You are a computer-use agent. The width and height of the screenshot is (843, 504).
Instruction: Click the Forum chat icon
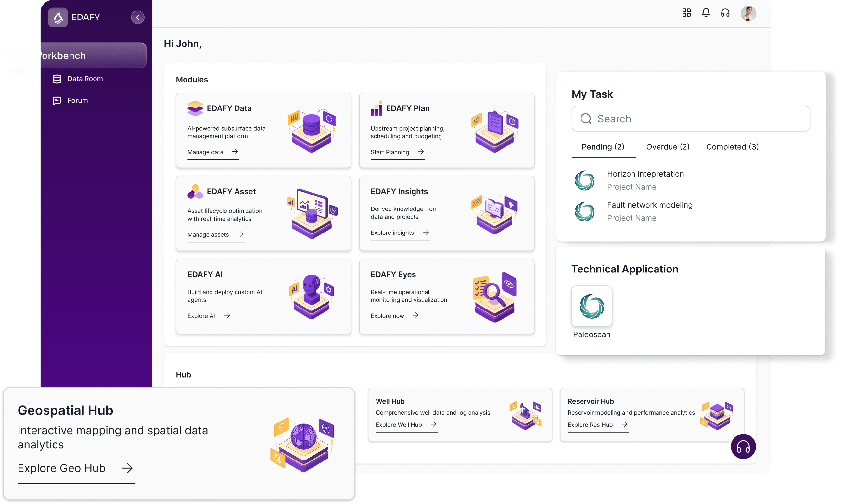tap(57, 101)
